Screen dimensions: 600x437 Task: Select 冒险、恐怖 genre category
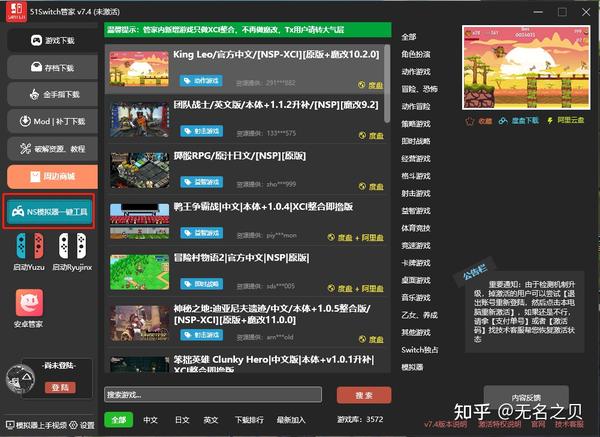pyautogui.click(x=419, y=89)
